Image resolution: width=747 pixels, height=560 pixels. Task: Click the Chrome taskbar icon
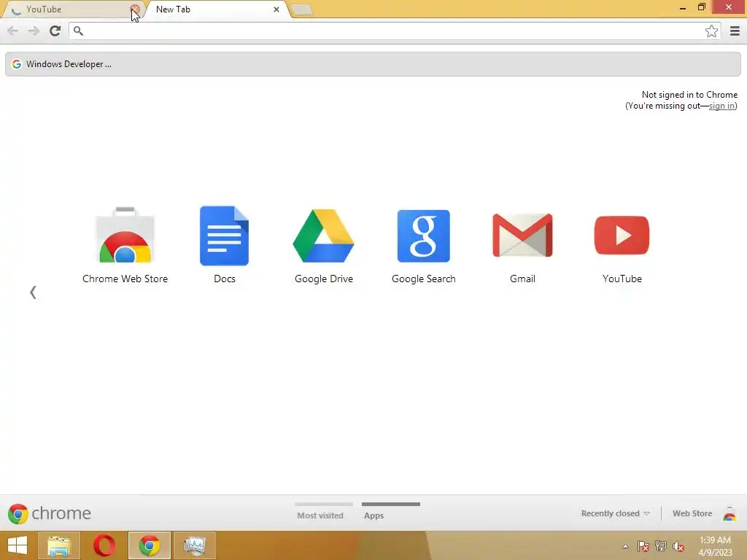pos(149,545)
